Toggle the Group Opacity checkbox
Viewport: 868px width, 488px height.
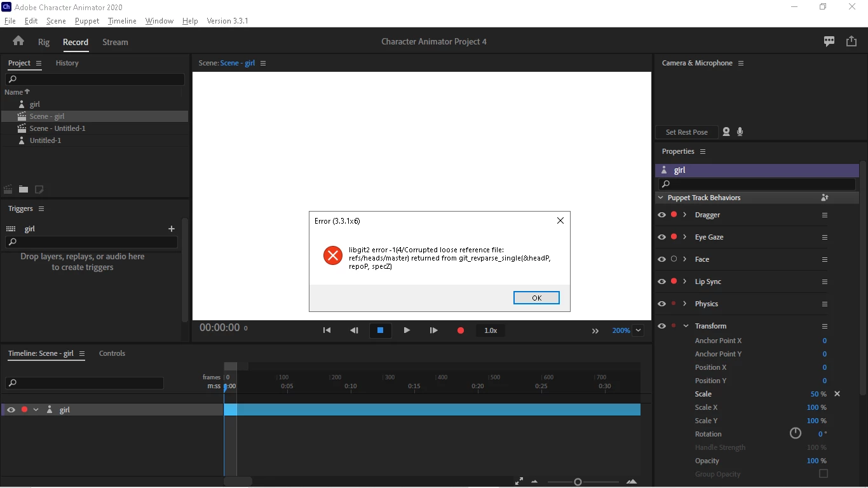click(x=824, y=473)
